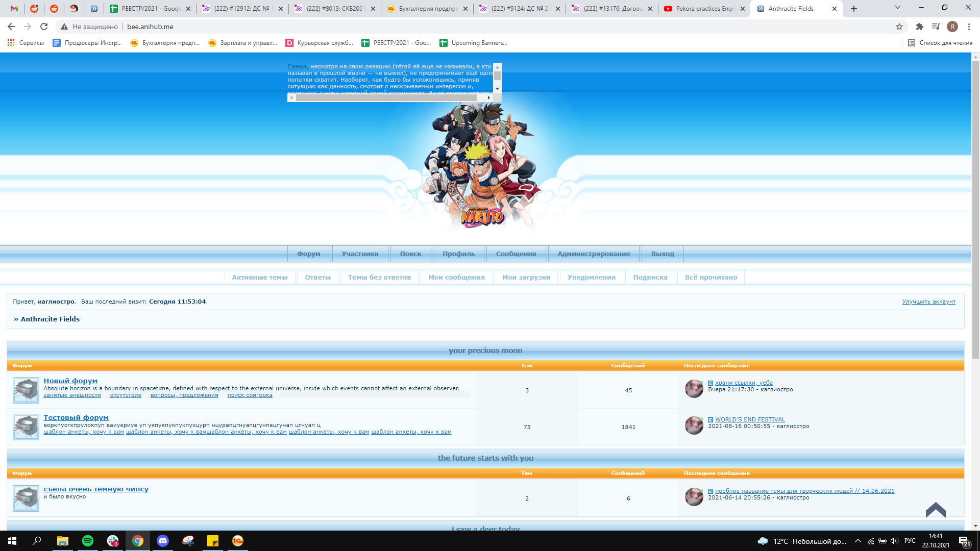Open the Gmail pinned tab
The image size is (980, 551).
(14, 9)
